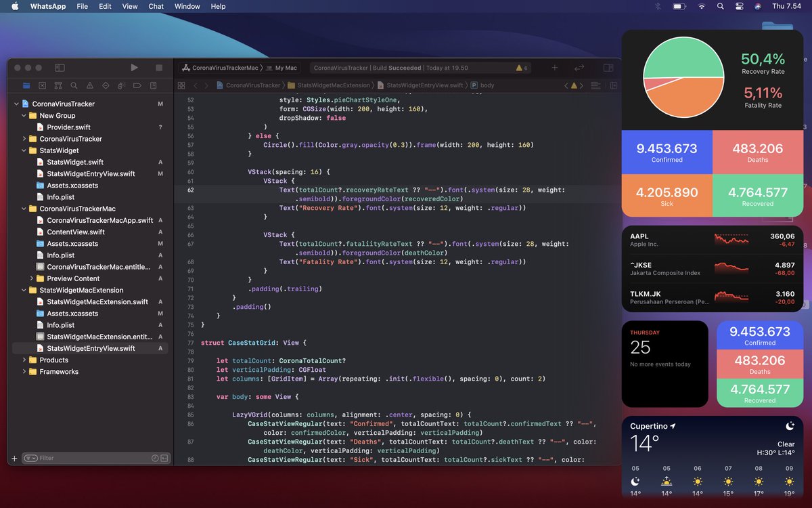Show the Breakpoint navigator tag icon
Image resolution: width=812 pixels, height=508 pixels.
click(137, 85)
